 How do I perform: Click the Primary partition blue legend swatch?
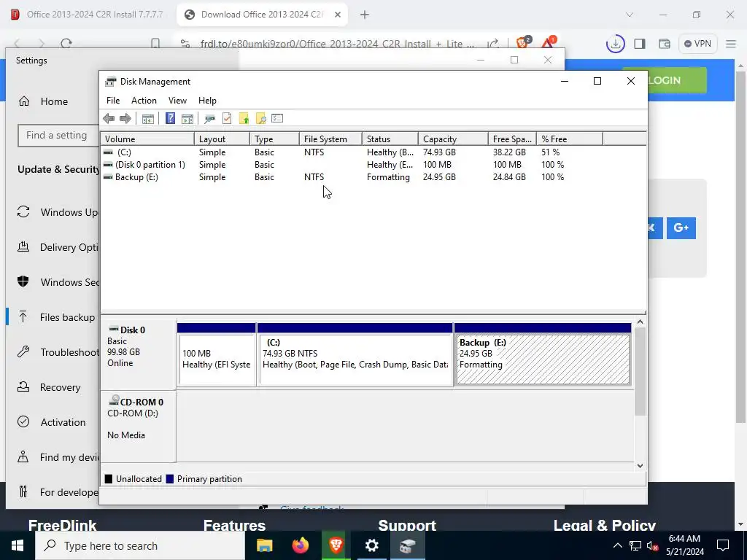pyautogui.click(x=169, y=479)
